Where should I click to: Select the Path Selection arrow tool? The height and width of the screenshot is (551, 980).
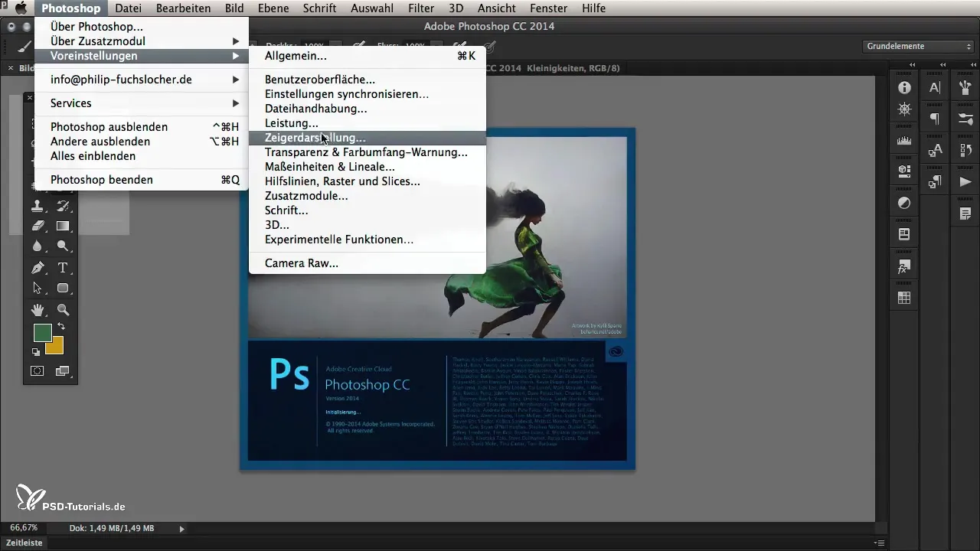(38, 289)
